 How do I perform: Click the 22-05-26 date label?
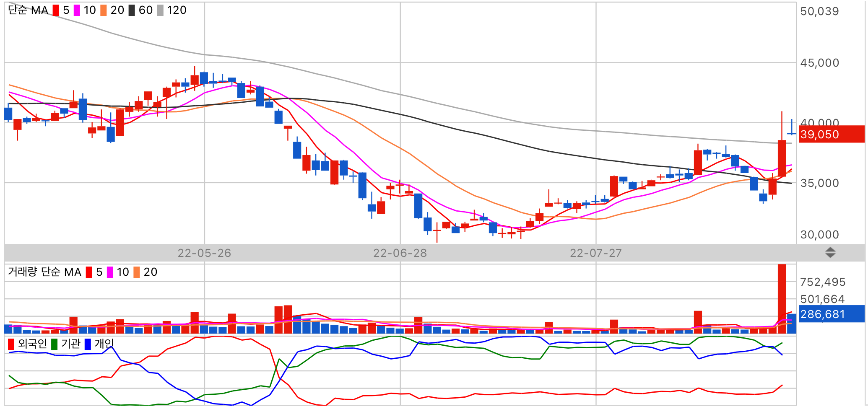(x=204, y=253)
